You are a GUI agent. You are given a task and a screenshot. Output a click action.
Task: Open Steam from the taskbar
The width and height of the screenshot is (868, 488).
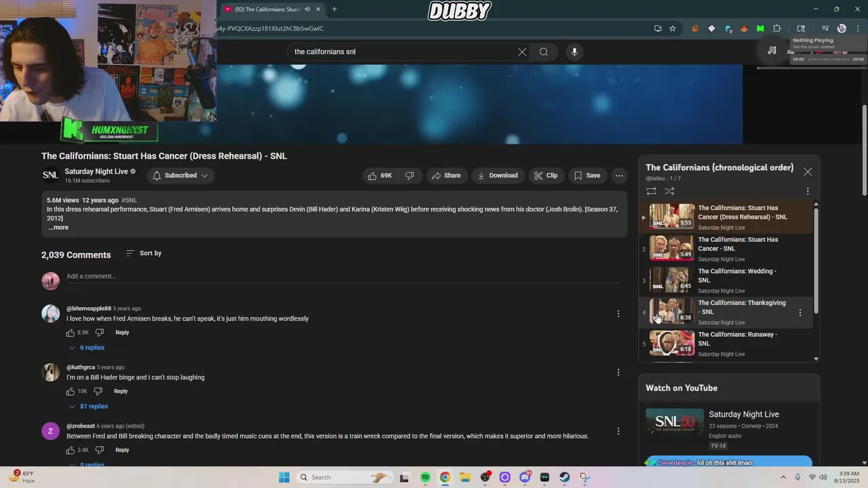pyautogui.click(x=565, y=477)
